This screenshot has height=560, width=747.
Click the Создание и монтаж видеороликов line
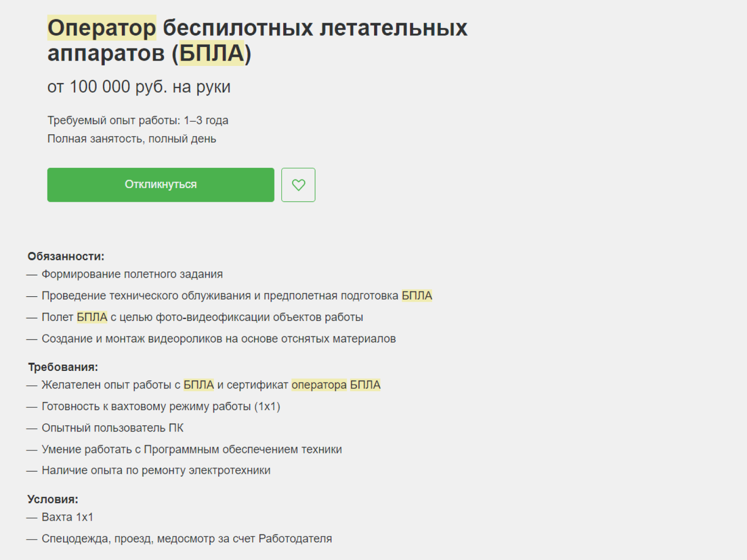(x=218, y=338)
